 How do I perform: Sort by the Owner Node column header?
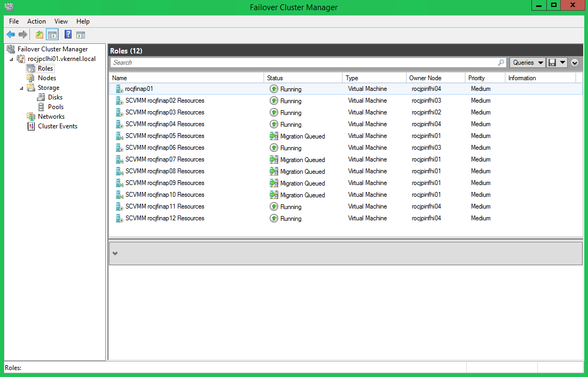(x=435, y=78)
